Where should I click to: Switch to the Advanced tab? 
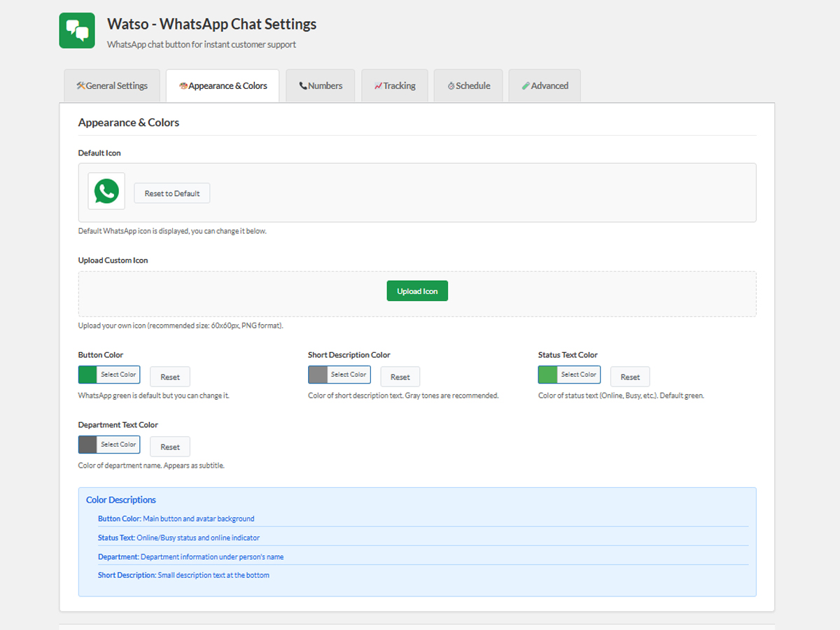point(545,86)
